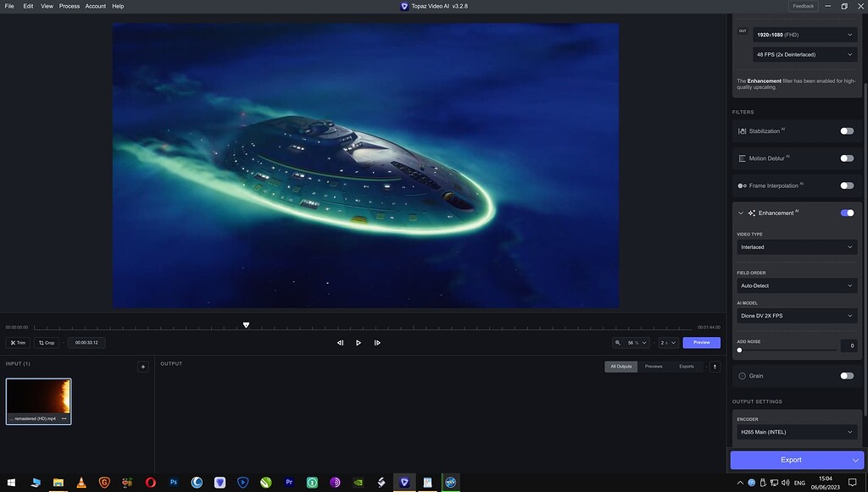Click the Add Noise slider handle

click(x=739, y=350)
